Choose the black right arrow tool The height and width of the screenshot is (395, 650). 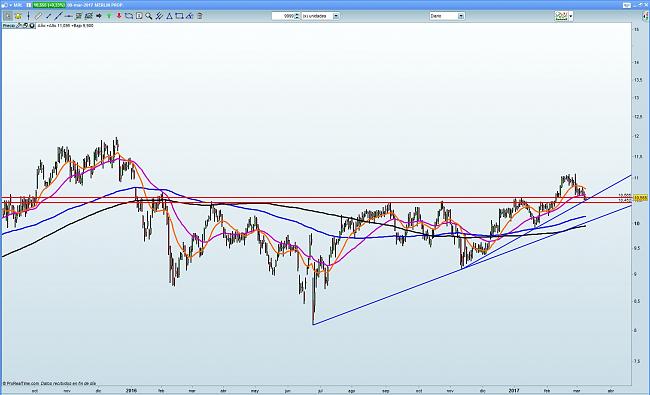(x=99, y=16)
